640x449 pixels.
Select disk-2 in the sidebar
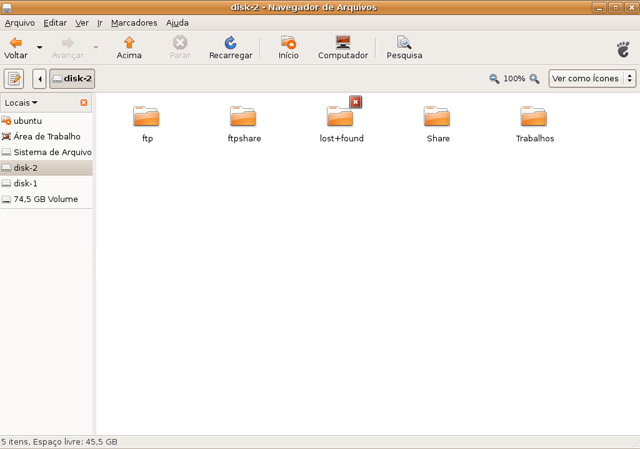click(46, 168)
